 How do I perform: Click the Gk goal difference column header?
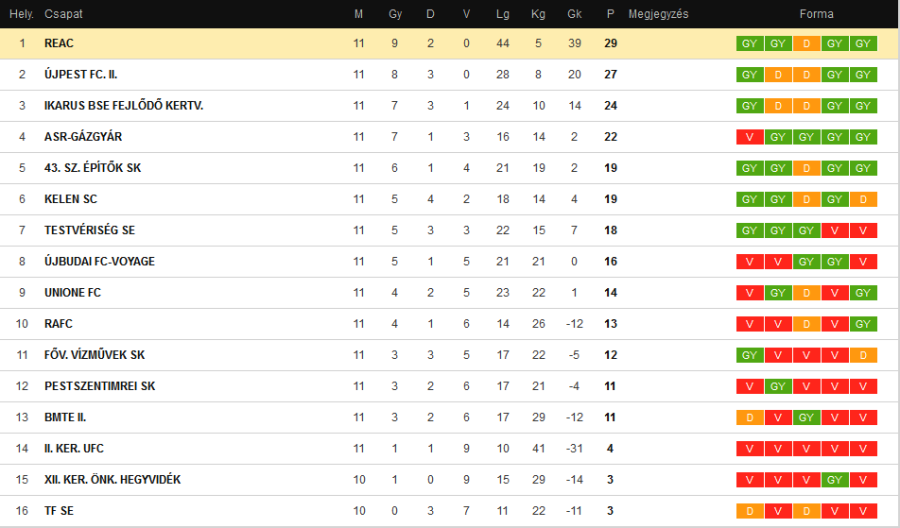574,14
